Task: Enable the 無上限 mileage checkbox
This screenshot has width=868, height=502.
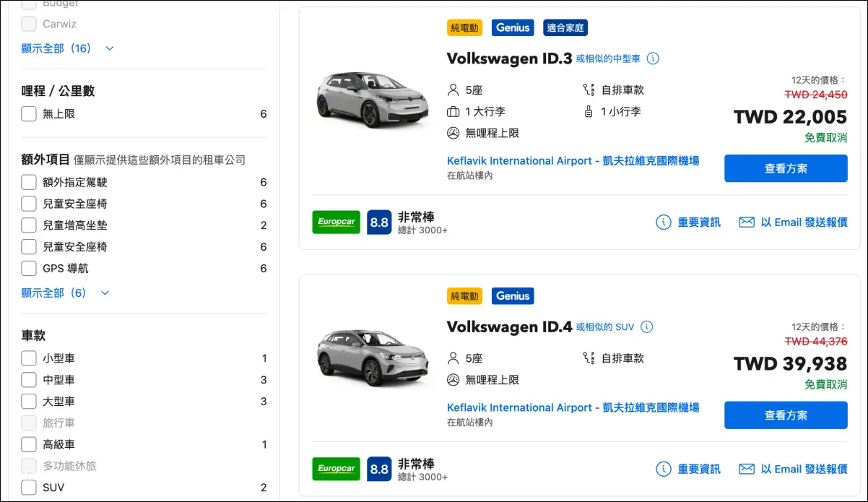Action: click(29, 114)
